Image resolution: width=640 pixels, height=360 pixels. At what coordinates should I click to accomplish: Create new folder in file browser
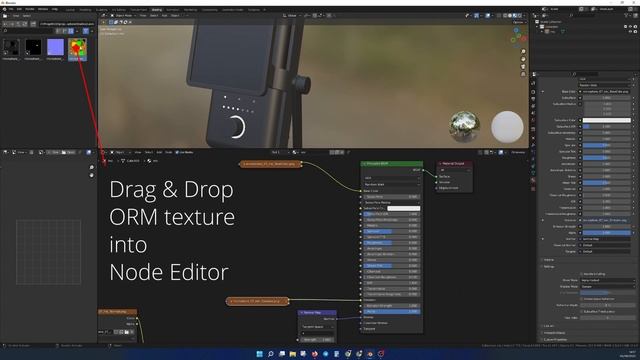click(33, 24)
